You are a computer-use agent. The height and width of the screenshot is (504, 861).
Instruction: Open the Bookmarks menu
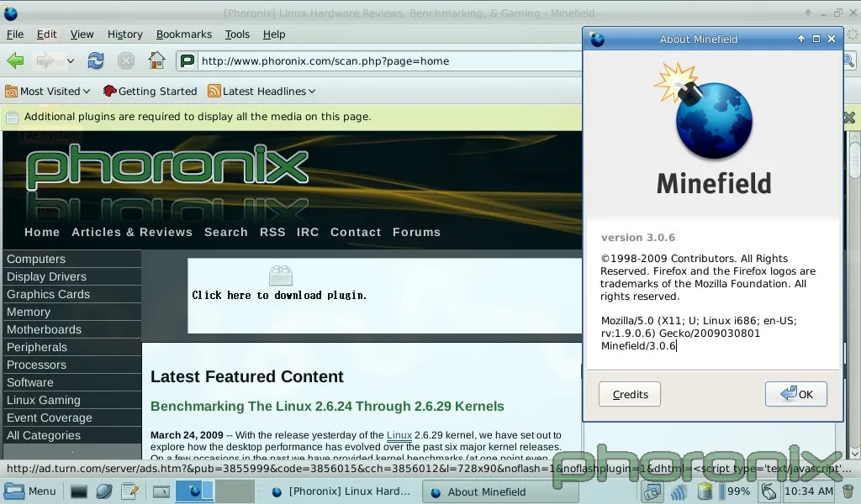pyautogui.click(x=184, y=34)
